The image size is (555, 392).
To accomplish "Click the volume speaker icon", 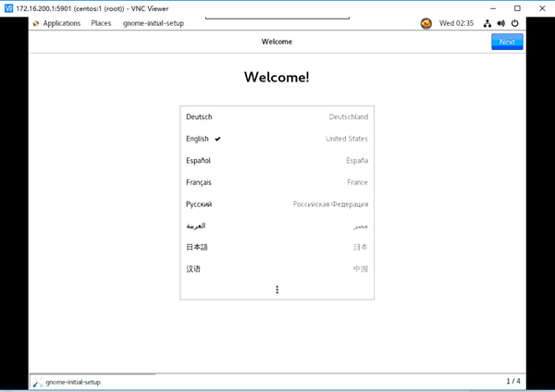I will pos(500,23).
